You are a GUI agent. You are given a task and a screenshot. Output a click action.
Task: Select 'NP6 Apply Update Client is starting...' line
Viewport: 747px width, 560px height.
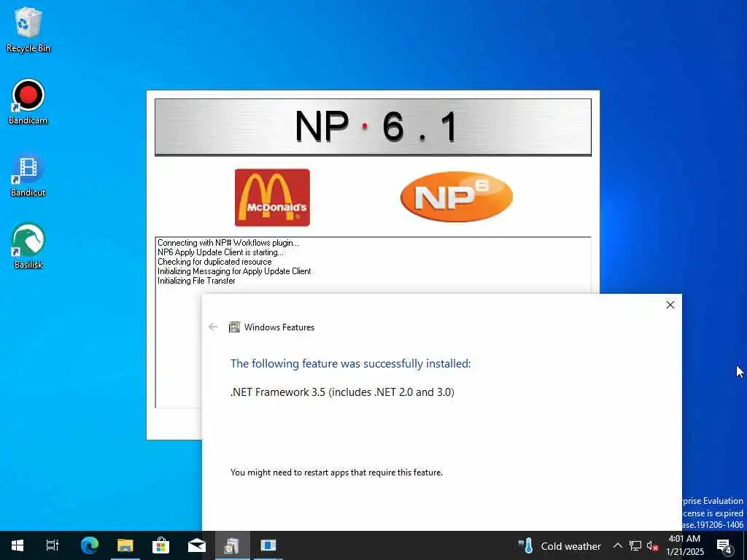point(220,252)
